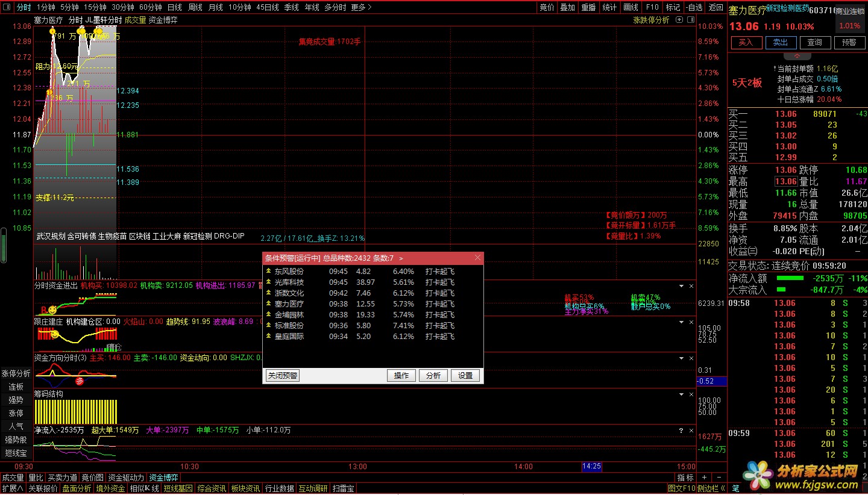Click the 金埔园林 row alert icon
The height and width of the screenshot is (495, 868).
268,315
